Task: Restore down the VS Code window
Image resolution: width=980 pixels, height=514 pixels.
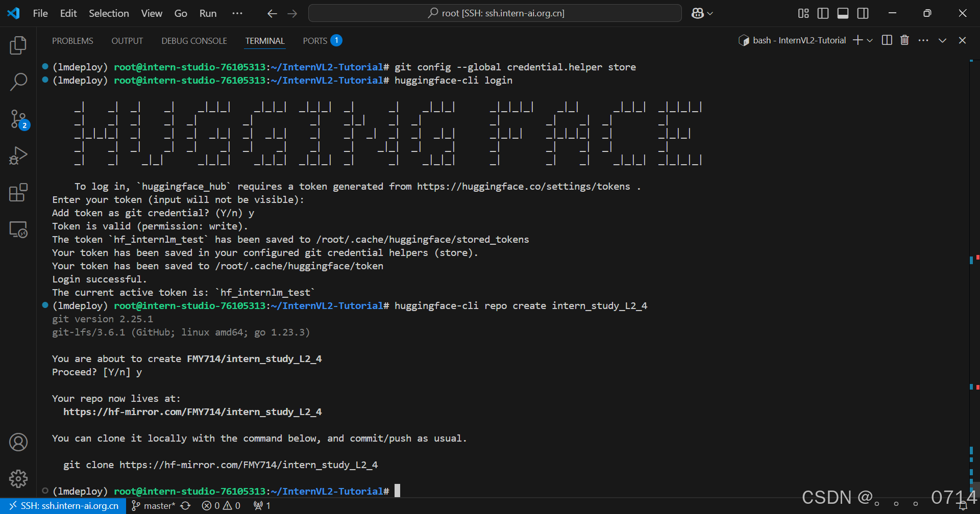Action: point(927,13)
